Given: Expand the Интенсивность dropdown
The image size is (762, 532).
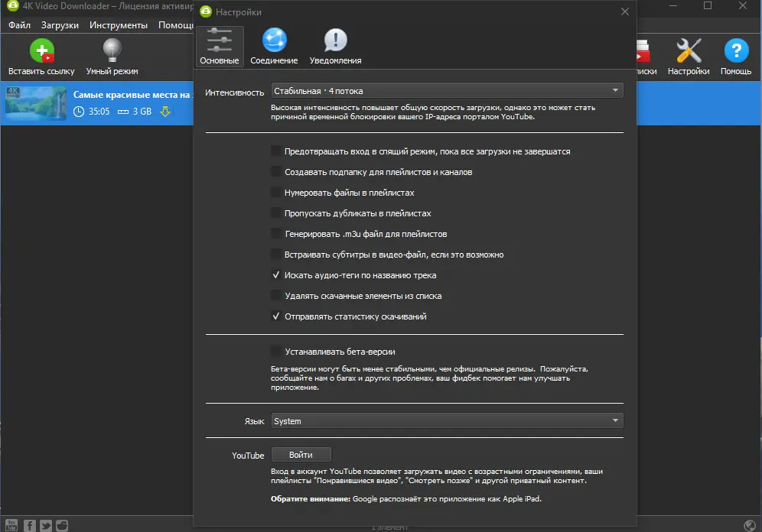Looking at the screenshot, I should coord(447,91).
